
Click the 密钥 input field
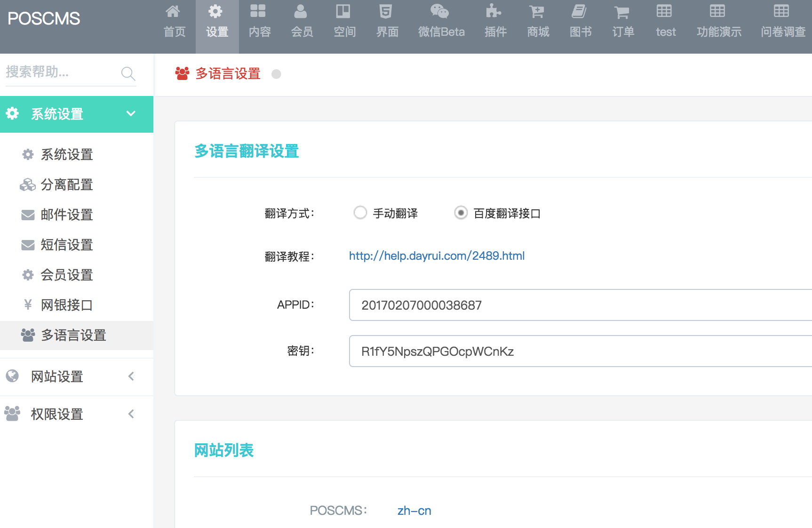581,351
